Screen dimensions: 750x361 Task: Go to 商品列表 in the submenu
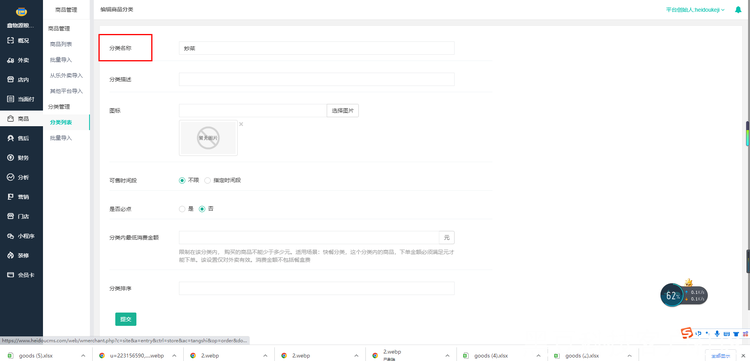pos(61,44)
